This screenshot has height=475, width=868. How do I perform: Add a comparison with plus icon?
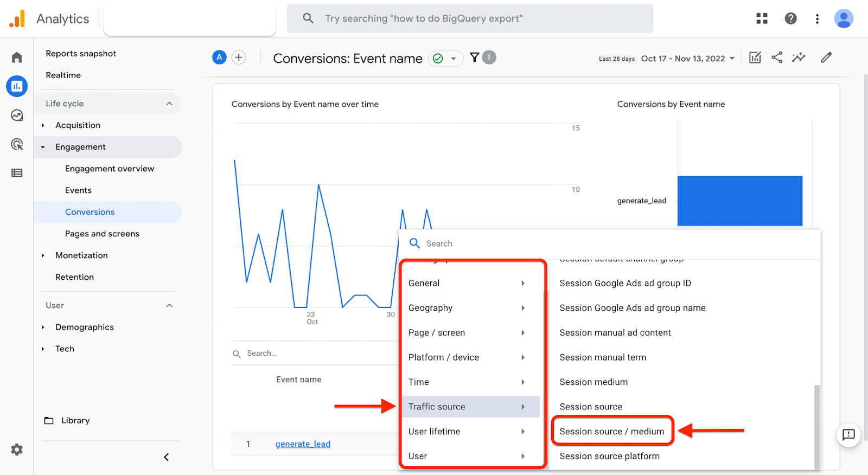(x=239, y=57)
